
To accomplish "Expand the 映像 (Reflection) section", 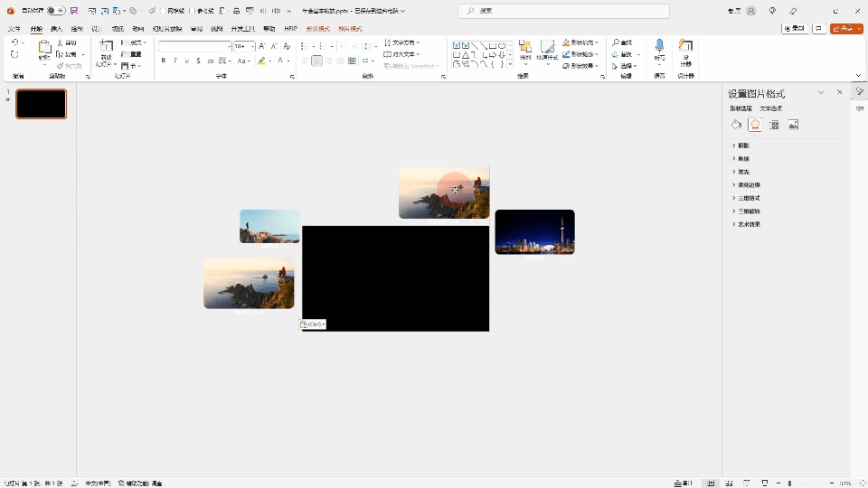I will click(741, 159).
